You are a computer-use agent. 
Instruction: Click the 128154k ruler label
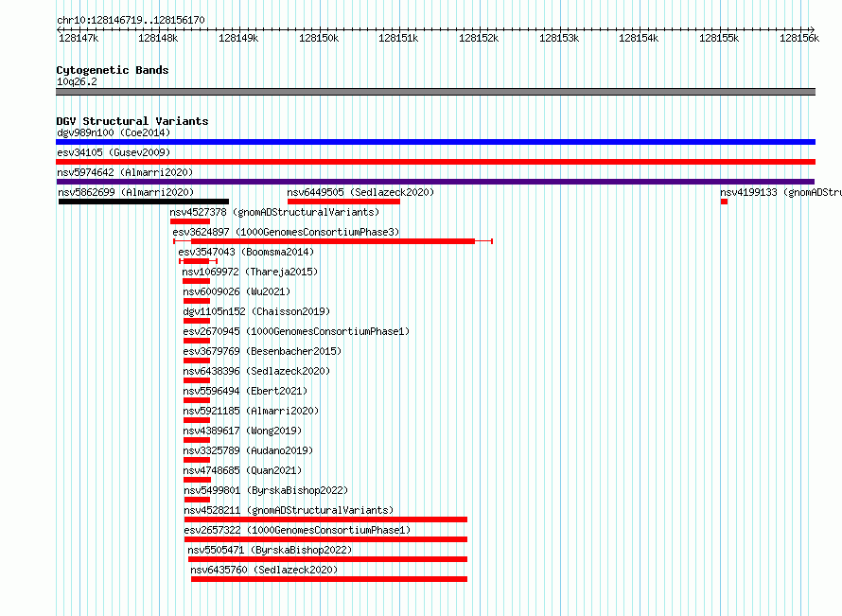[x=639, y=38]
